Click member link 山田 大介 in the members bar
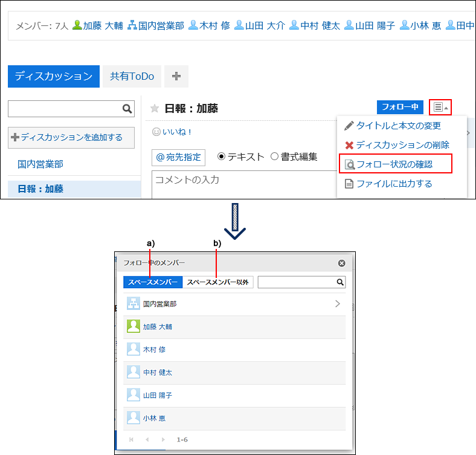This screenshot has width=476, height=455. 265,25
